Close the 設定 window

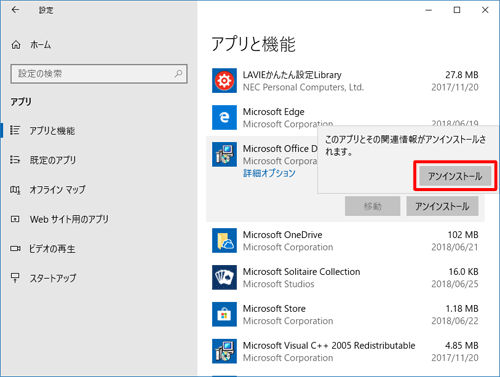[x=485, y=10]
